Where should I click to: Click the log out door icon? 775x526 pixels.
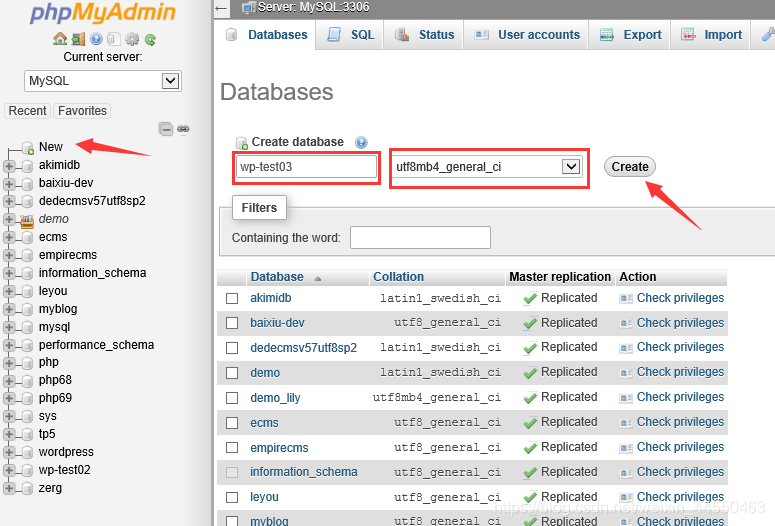click(78, 39)
